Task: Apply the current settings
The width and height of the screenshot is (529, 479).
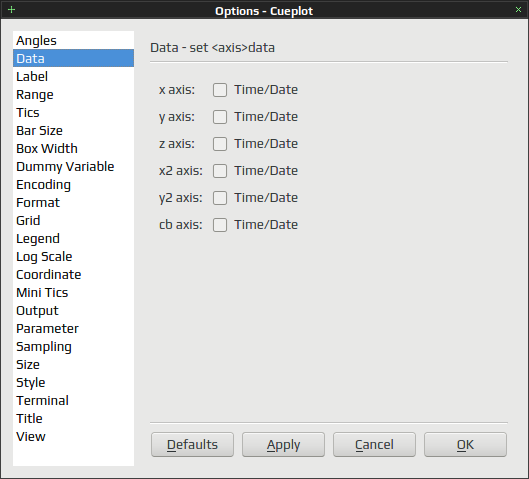Action: (x=283, y=445)
